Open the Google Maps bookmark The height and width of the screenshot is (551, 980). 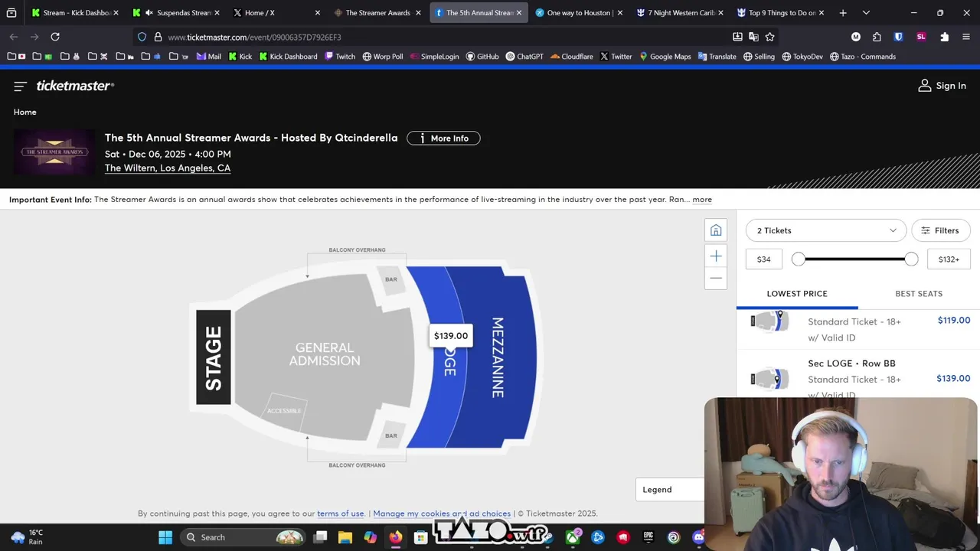point(665,57)
